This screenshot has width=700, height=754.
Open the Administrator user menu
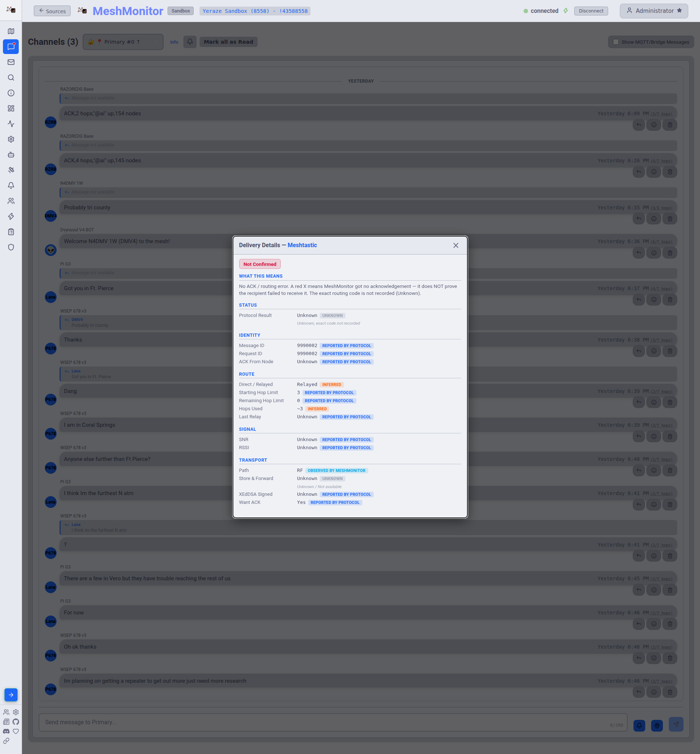654,11
